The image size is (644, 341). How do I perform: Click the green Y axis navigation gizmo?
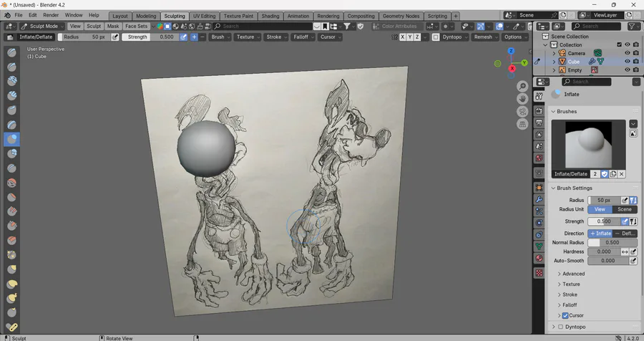coord(525,63)
